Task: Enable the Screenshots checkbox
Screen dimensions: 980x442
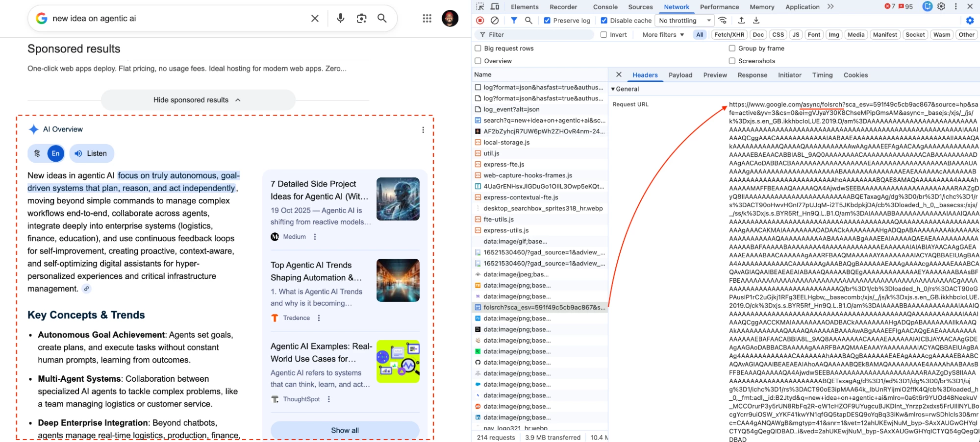Action: (x=732, y=61)
